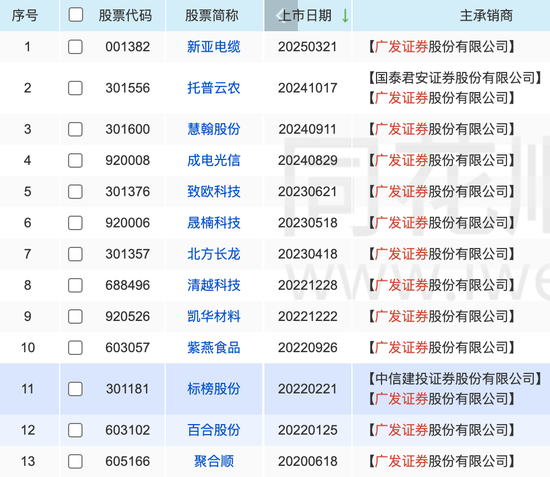Open the 北方长龙 stock link
This screenshot has height=477, width=550.
214,254
